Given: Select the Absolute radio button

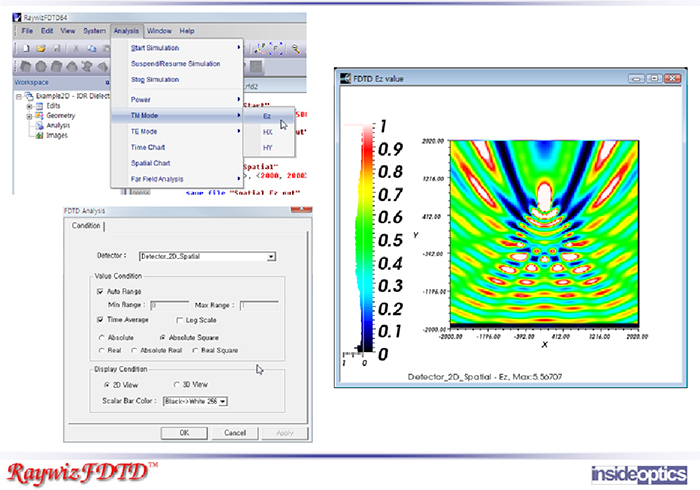Looking at the screenshot, I should pos(101,338).
